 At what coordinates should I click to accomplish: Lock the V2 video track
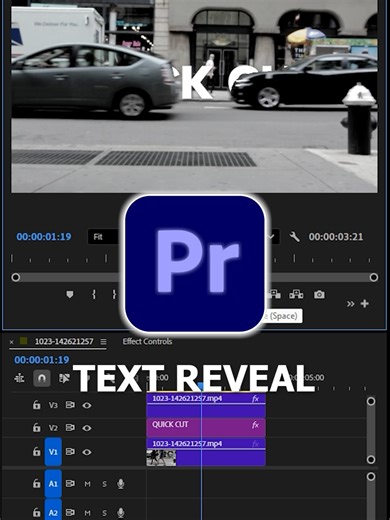[36, 427]
